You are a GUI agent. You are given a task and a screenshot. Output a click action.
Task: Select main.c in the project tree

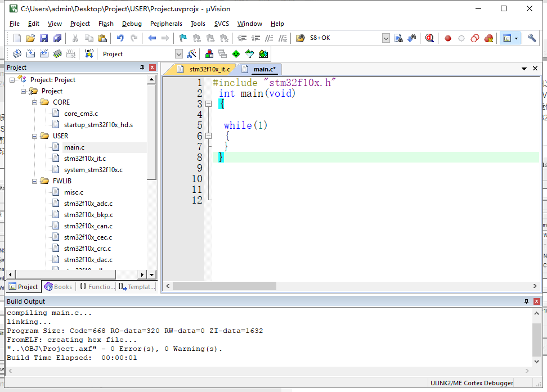click(74, 147)
